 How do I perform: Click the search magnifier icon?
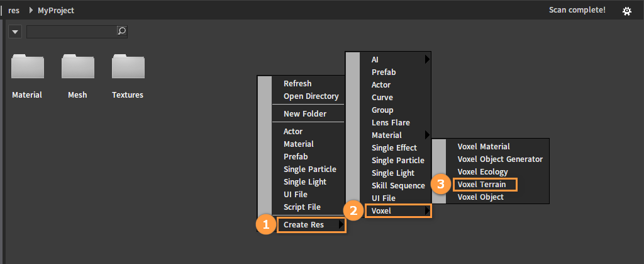[x=122, y=32]
